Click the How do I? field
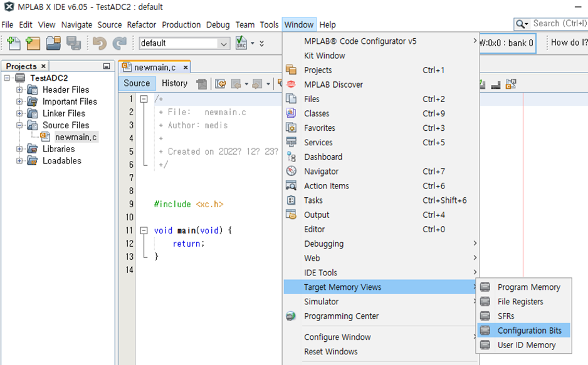This screenshot has height=365, width=588. point(569,43)
